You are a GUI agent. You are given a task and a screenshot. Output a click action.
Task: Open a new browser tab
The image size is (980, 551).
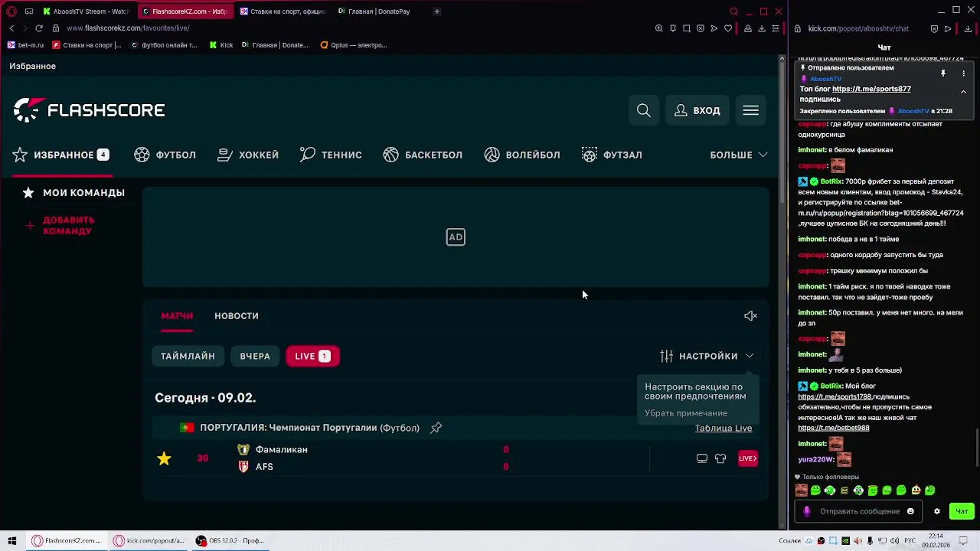[x=437, y=11]
